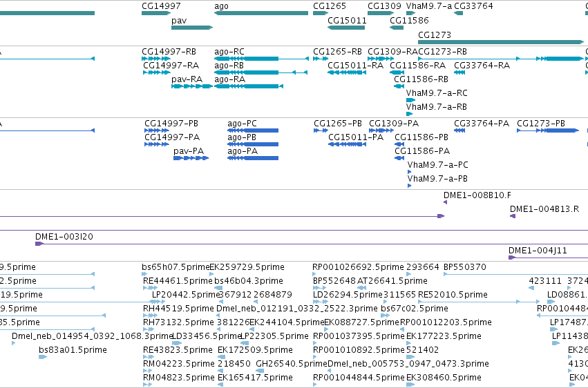Select the VhaM9.7-a-PC protein label
Screen dimensions: 588x388
[x=437, y=165]
